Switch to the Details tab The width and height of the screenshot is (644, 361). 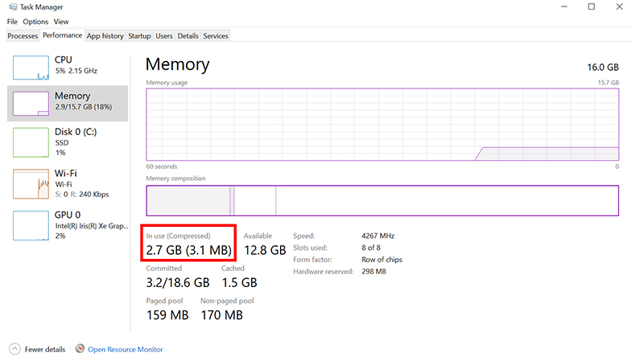[x=188, y=35]
